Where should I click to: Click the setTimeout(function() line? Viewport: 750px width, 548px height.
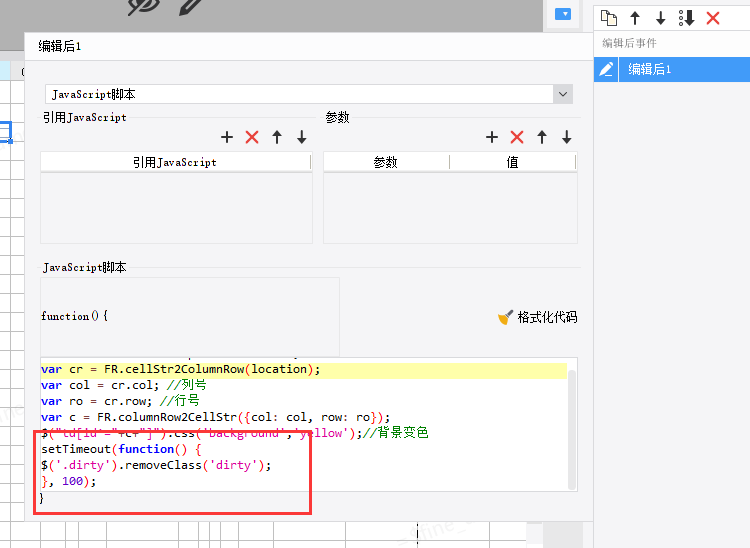point(121,449)
